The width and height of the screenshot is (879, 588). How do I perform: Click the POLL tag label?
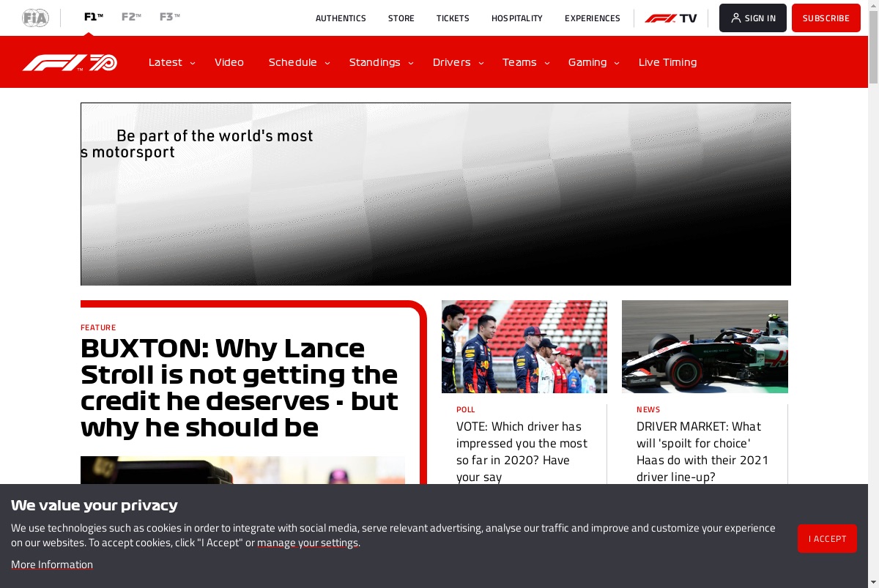click(466, 409)
